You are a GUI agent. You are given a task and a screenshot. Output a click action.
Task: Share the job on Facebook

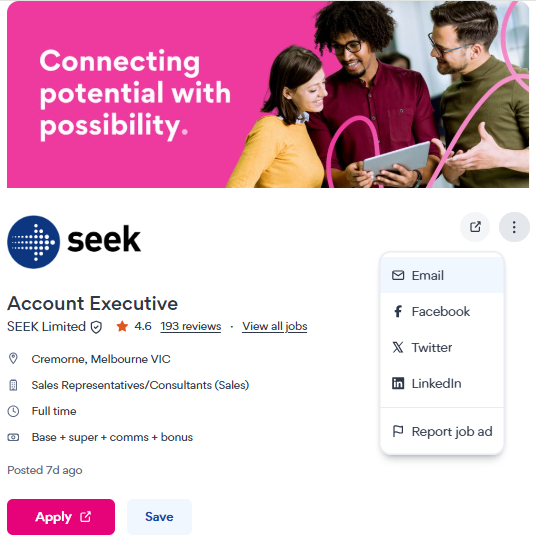(x=442, y=312)
